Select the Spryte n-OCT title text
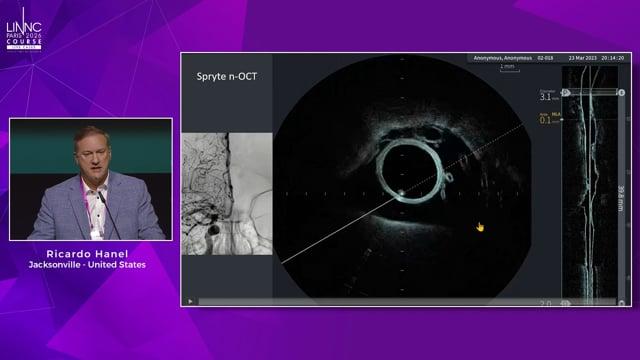The height and width of the screenshot is (360, 640). tap(227, 76)
